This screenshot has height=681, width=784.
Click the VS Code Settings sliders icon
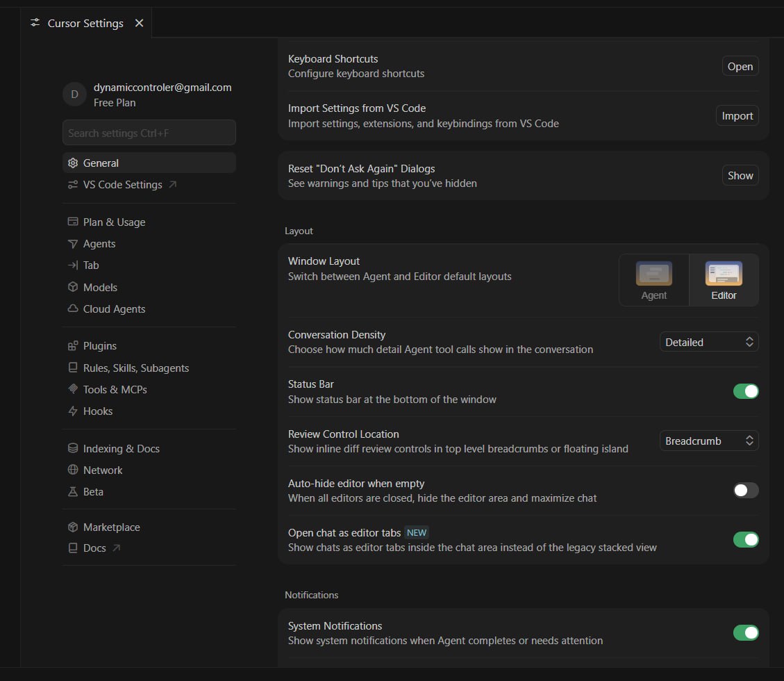(73, 185)
